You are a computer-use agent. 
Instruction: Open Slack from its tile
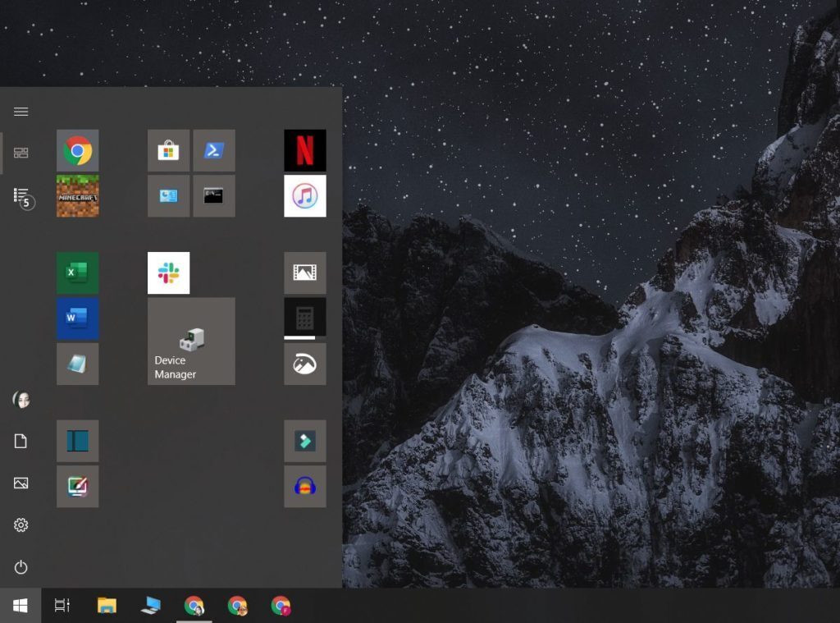[168, 273]
